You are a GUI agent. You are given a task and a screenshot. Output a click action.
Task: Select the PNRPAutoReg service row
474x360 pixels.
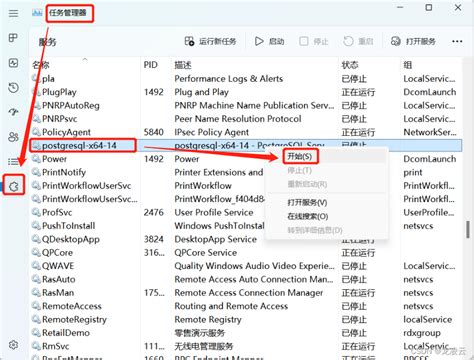coord(246,105)
